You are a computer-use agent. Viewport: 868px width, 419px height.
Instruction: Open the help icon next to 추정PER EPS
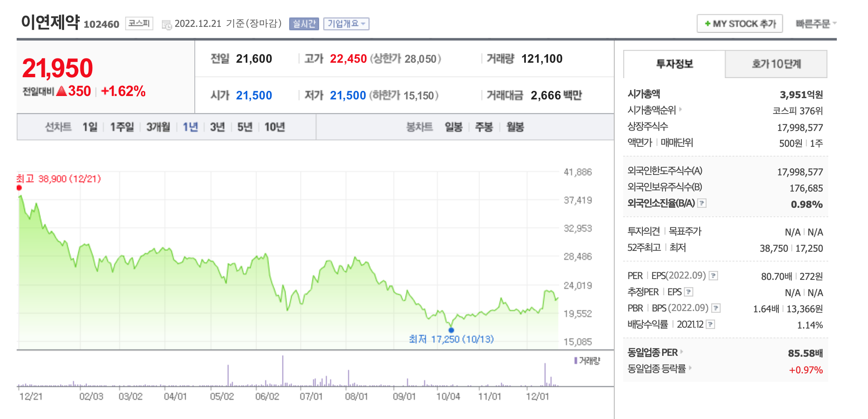pyautogui.click(x=689, y=292)
